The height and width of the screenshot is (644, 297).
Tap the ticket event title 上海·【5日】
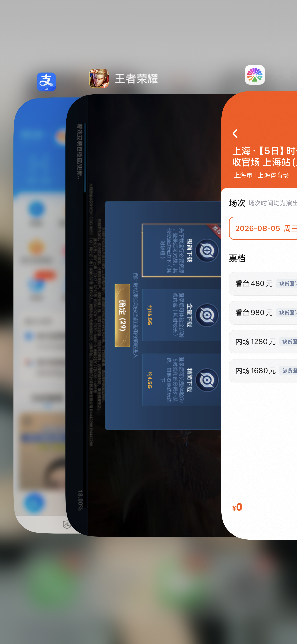(x=264, y=157)
